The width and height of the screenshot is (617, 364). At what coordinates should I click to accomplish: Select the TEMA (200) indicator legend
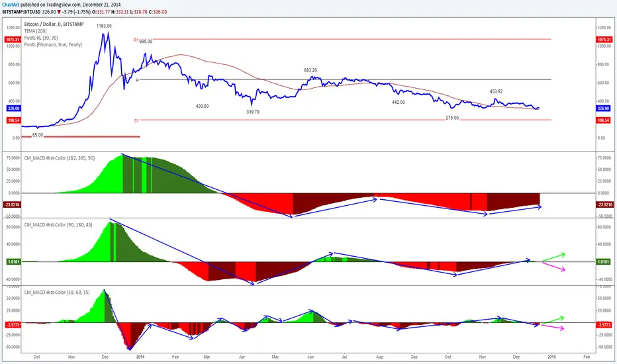(x=35, y=31)
